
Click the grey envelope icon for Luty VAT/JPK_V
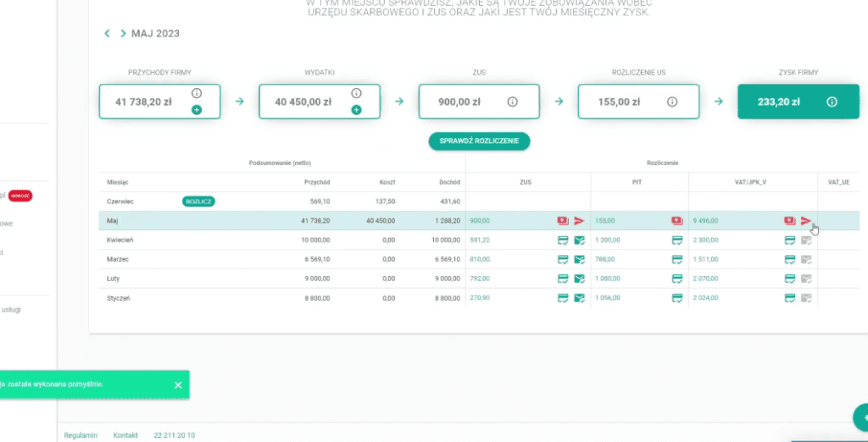(x=806, y=279)
